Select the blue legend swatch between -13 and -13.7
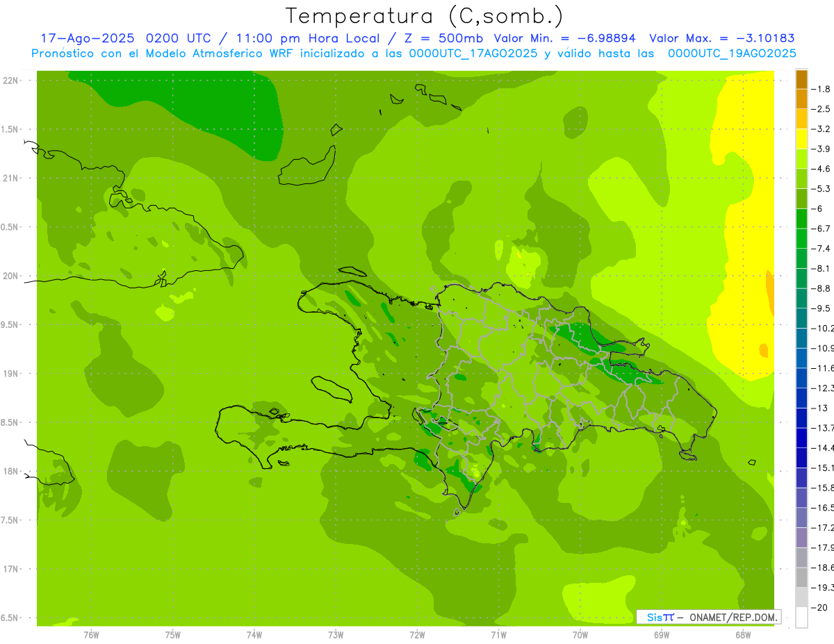834x644 pixels. (x=801, y=418)
